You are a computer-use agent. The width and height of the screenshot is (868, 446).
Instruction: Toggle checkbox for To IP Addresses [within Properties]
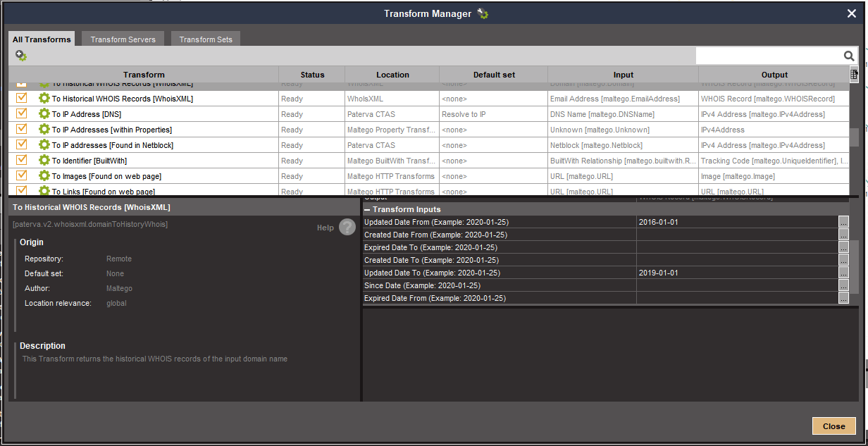(x=22, y=129)
